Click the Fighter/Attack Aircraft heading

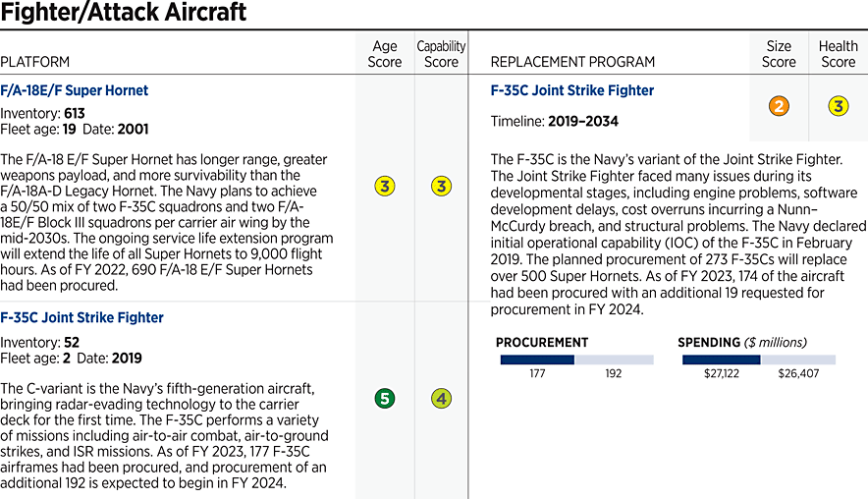[x=123, y=14]
